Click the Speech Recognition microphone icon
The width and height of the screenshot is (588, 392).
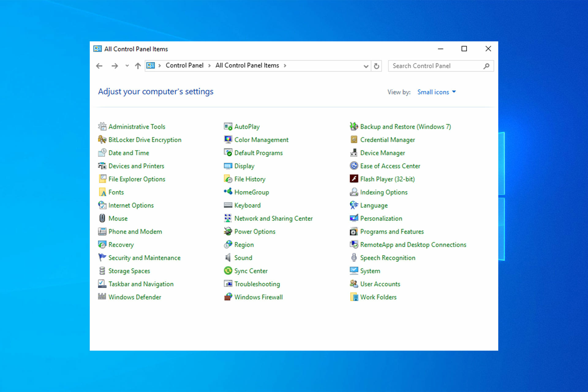(354, 258)
